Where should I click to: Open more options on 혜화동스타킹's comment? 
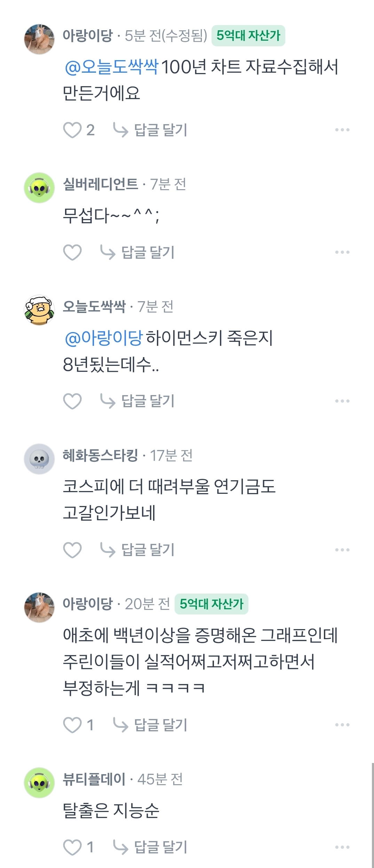point(342,550)
